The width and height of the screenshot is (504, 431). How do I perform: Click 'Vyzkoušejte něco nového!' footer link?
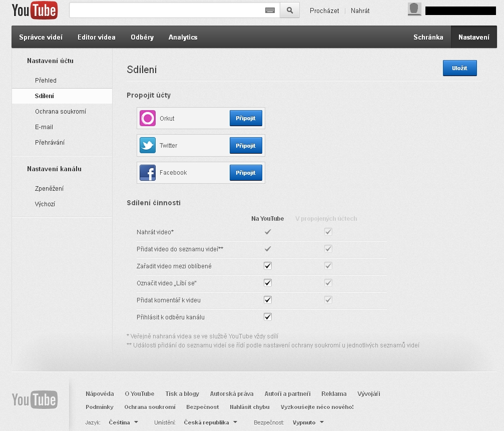tap(317, 407)
